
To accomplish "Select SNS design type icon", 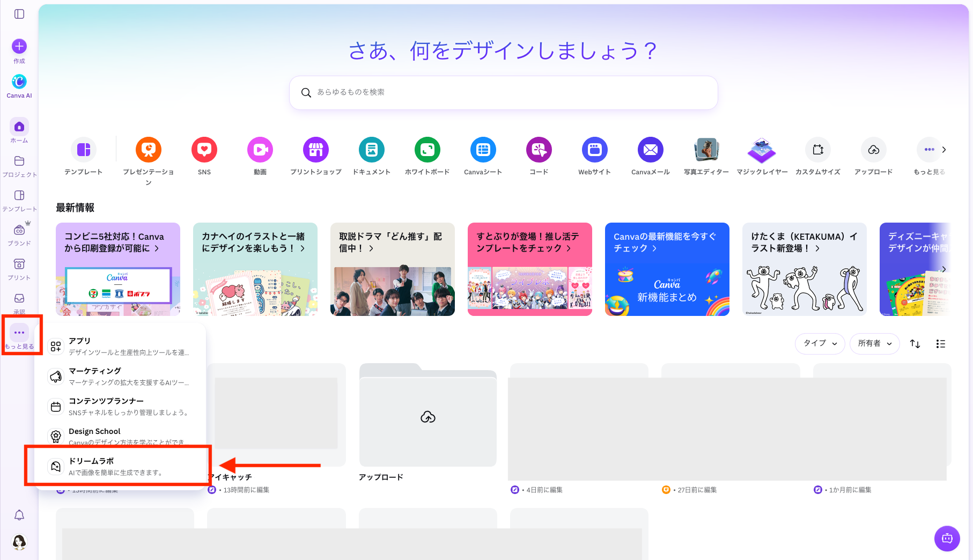I will 204,150.
